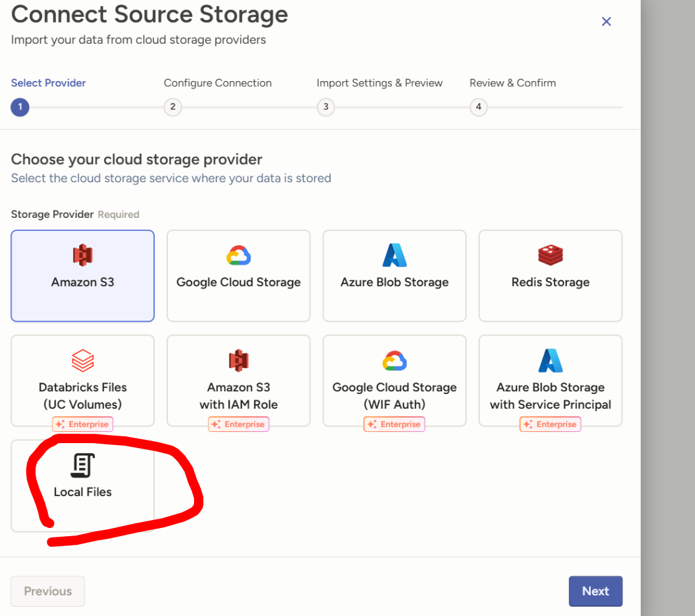The height and width of the screenshot is (616, 695).
Task: Click the Azure Blob Storage logo icon
Action: (x=394, y=255)
